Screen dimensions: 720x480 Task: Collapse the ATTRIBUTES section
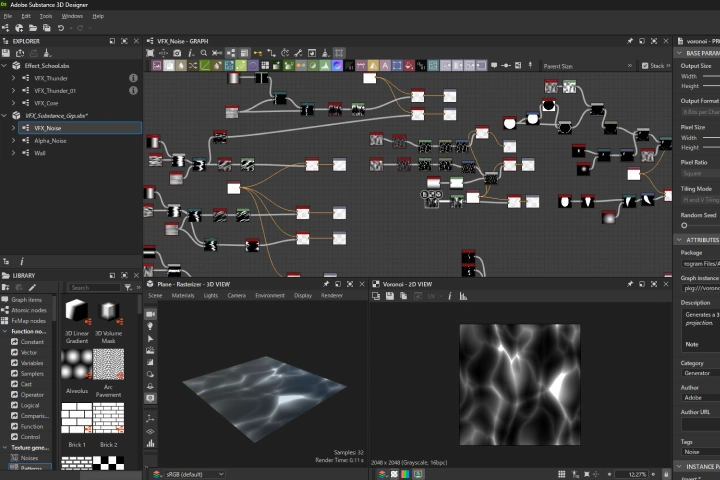click(679, 240)
